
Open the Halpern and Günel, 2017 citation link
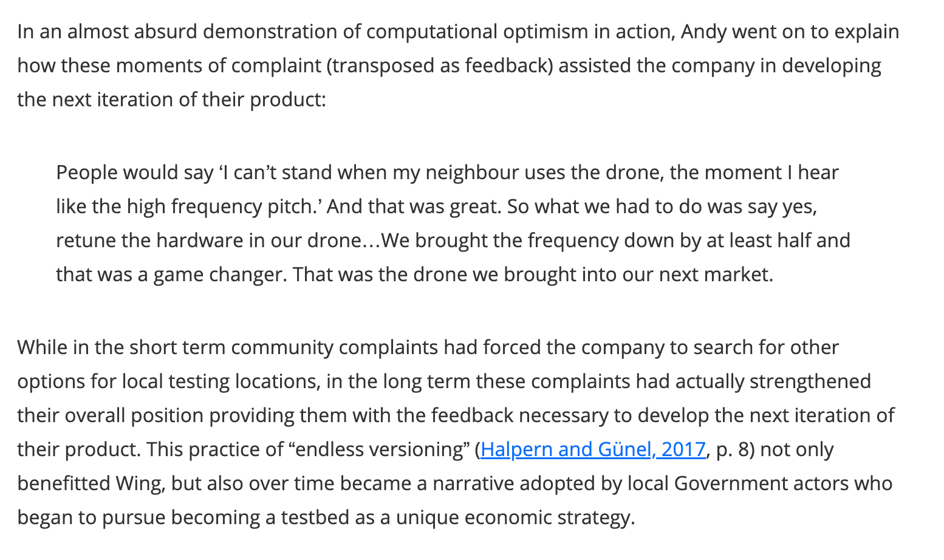pos(593,449)
